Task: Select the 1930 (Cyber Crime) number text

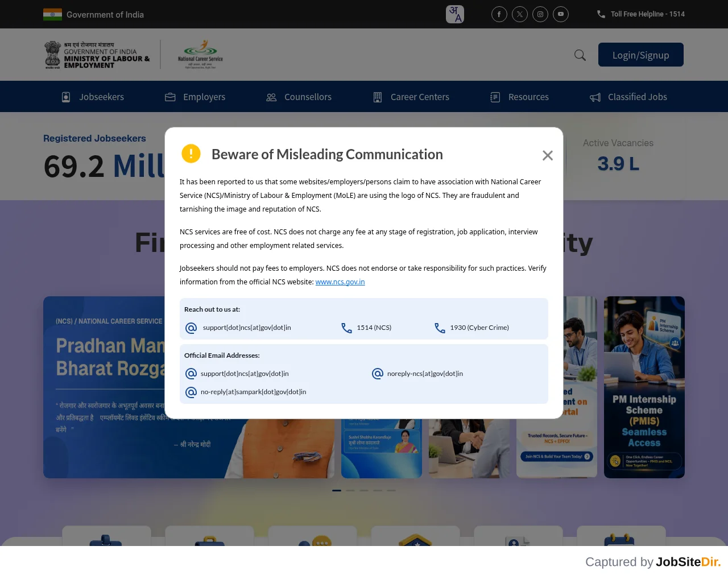Action: pyautogui.click(x=479, y=328)
